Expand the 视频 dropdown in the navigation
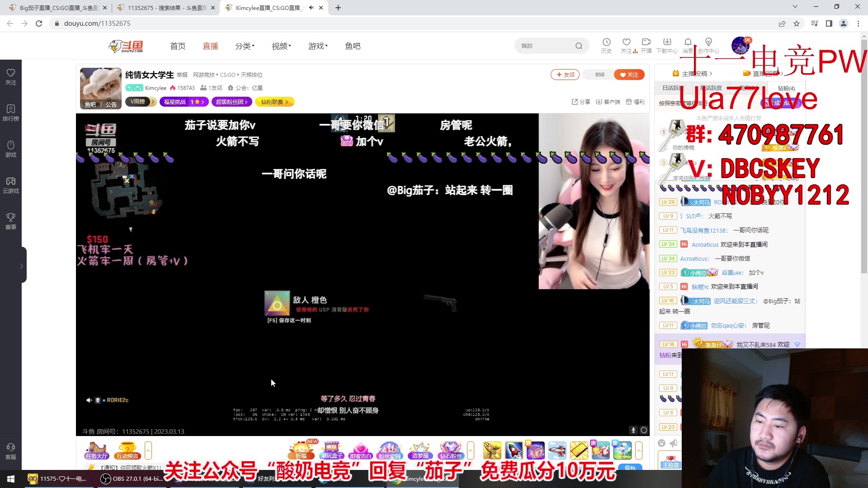Viewport: 868px width, 488px height. pos(281,46)
